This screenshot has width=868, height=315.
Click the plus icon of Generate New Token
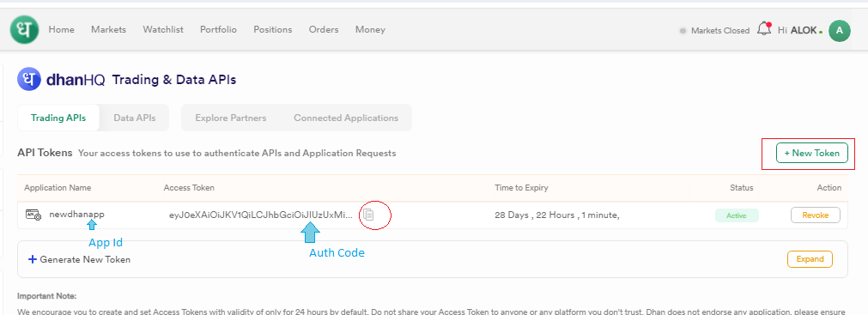[x=32, y=259]
